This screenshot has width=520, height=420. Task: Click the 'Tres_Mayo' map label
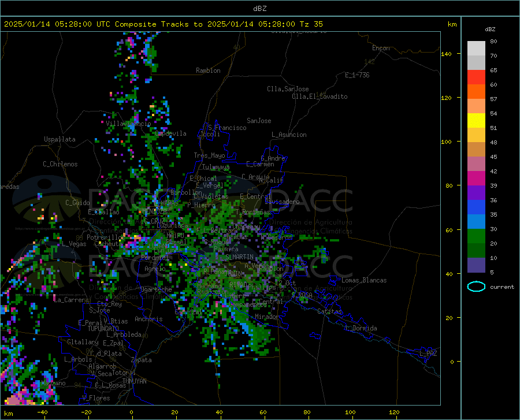tap(209, 155)
